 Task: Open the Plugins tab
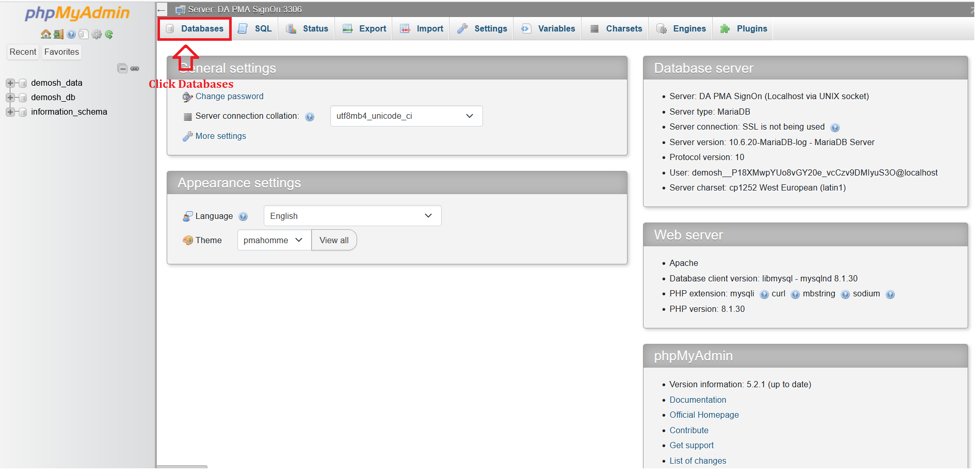pos(744,29)
